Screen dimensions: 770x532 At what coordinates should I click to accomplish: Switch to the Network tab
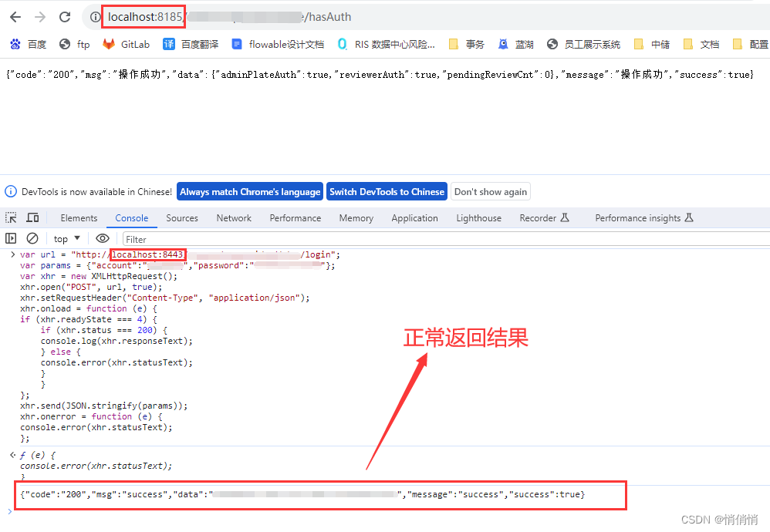(234, 217)
